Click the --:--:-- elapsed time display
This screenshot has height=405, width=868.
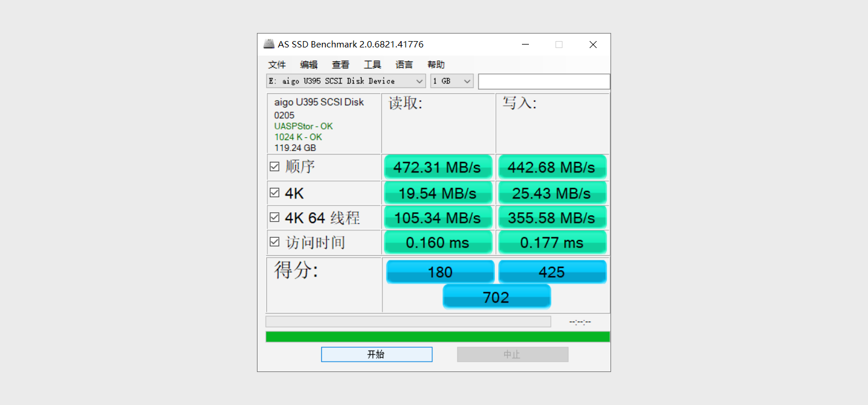click(580, 322)
